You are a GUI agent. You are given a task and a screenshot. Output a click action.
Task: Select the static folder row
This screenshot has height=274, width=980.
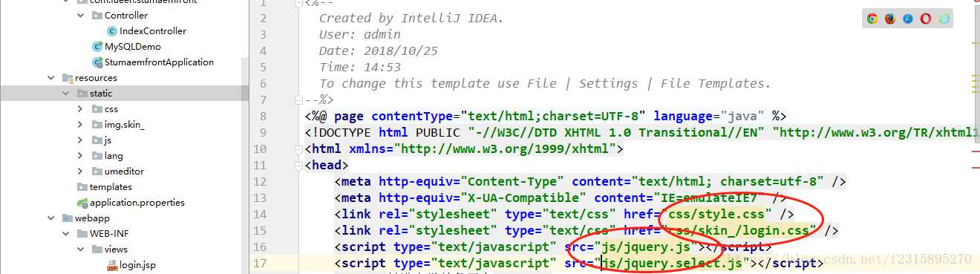[125, 94]
